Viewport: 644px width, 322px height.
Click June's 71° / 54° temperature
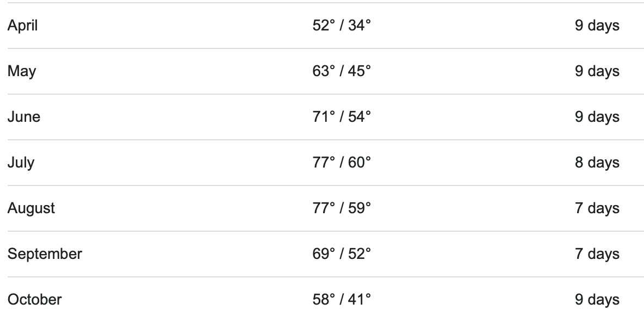pyautogui.click(x=342, y=116)
